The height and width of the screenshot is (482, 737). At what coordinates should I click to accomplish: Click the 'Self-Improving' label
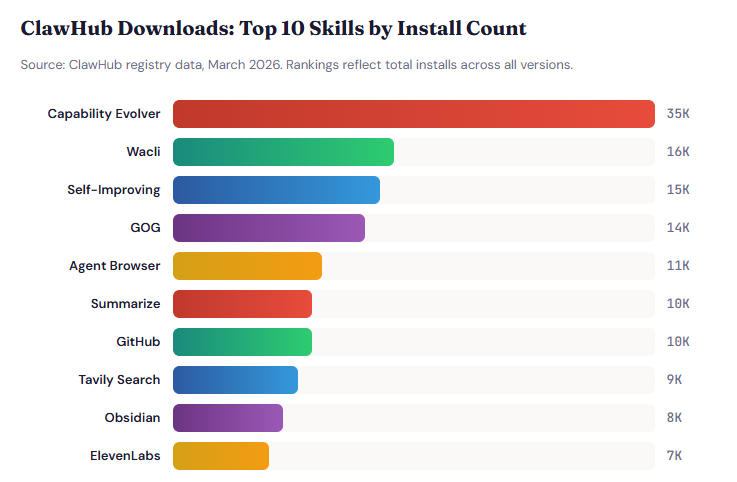[114, 190]
